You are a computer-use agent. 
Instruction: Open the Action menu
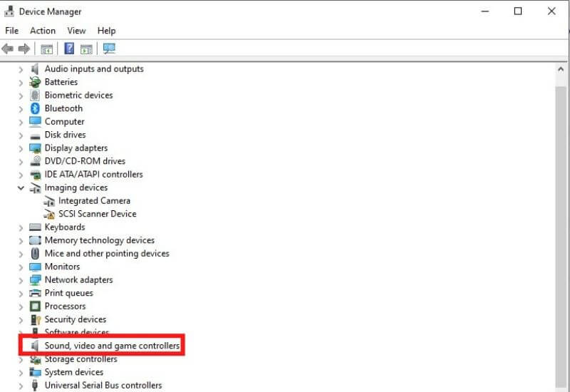click(42, 31)
